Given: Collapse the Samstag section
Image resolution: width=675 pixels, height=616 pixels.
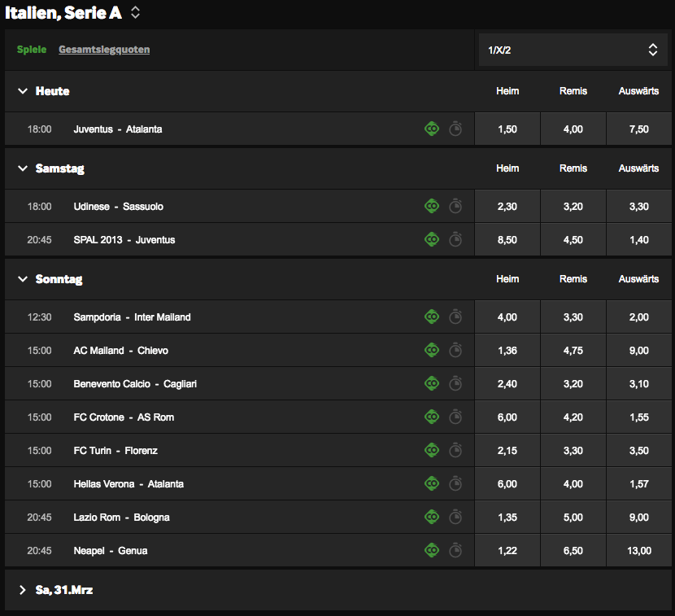Looking at the screenshot, I should (x=23, y=168).
